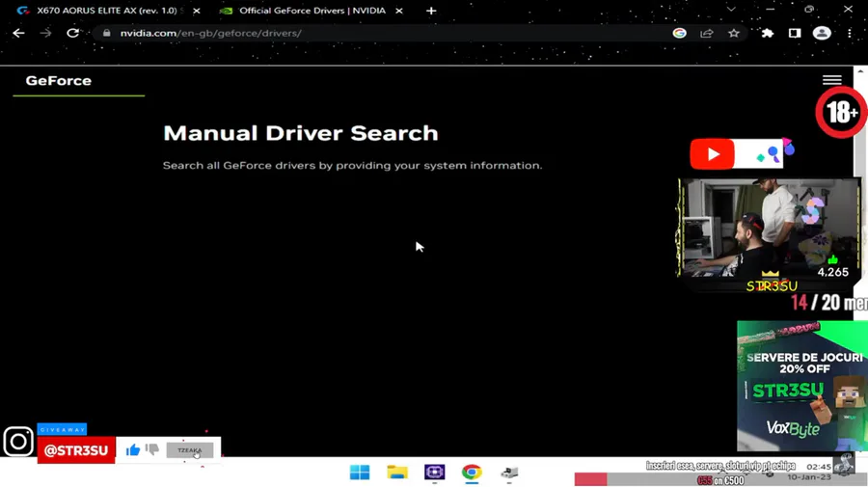Click the Manual Driver Search heading
868x487 pixels.
pyautogui.click(x=301, y=133)
